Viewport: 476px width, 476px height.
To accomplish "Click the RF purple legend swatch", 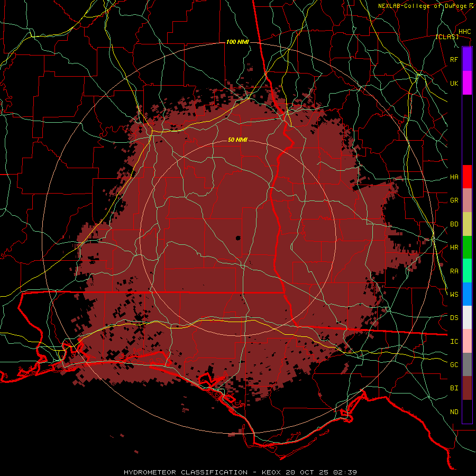I will click(x=467, y=59).
